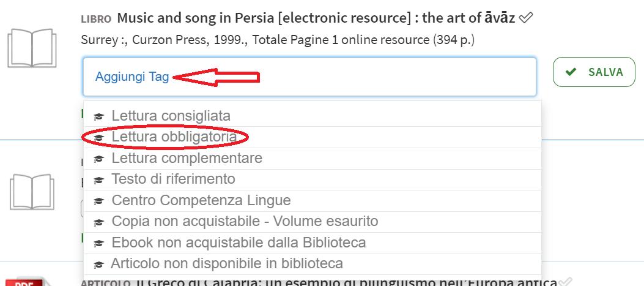Select 'Ebook non acquistabile dalla Biblioteca' option
This screenshot has height=286, width=644.
pyautogui.click(x=239, y=243)
